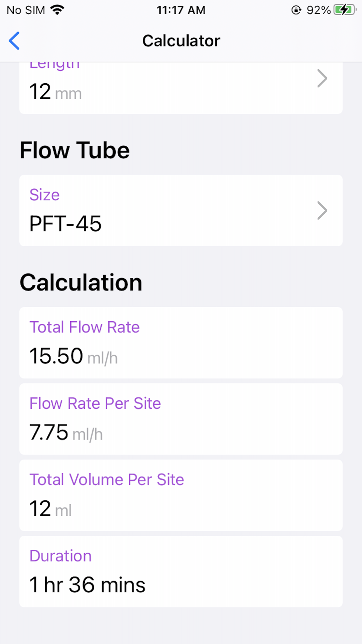Expand the Length row chevron

coord(322,78)
